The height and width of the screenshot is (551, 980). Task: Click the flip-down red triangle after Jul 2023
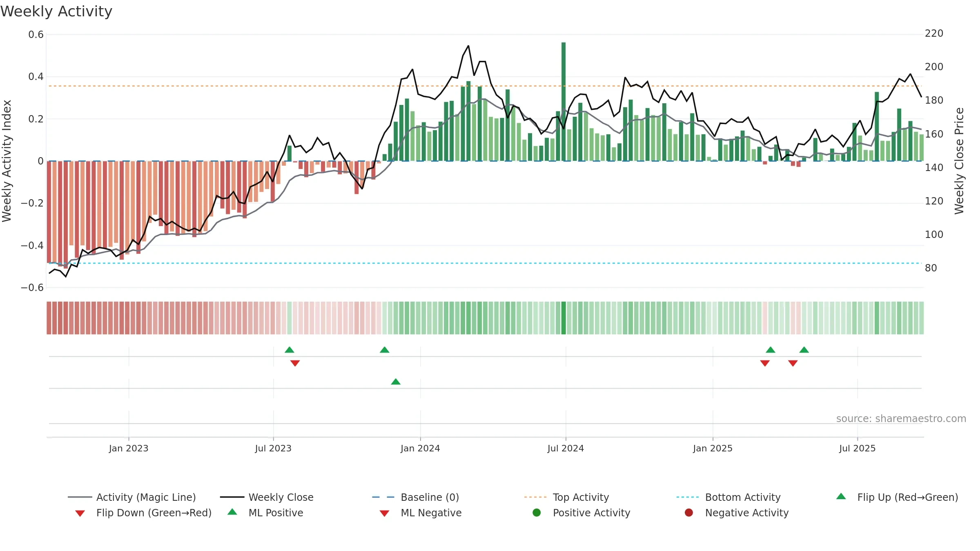click(295, 363)
